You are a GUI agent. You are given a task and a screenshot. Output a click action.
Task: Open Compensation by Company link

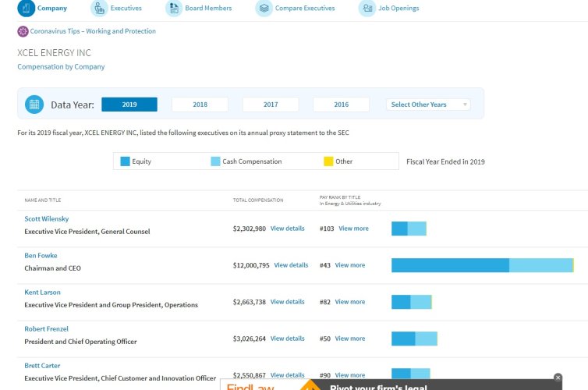(x=61, y=67)
